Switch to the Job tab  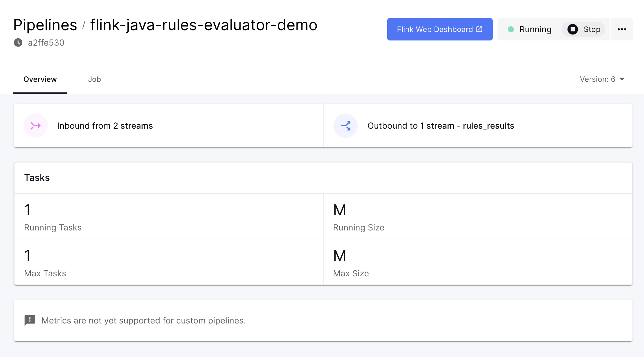coord(95,79)
